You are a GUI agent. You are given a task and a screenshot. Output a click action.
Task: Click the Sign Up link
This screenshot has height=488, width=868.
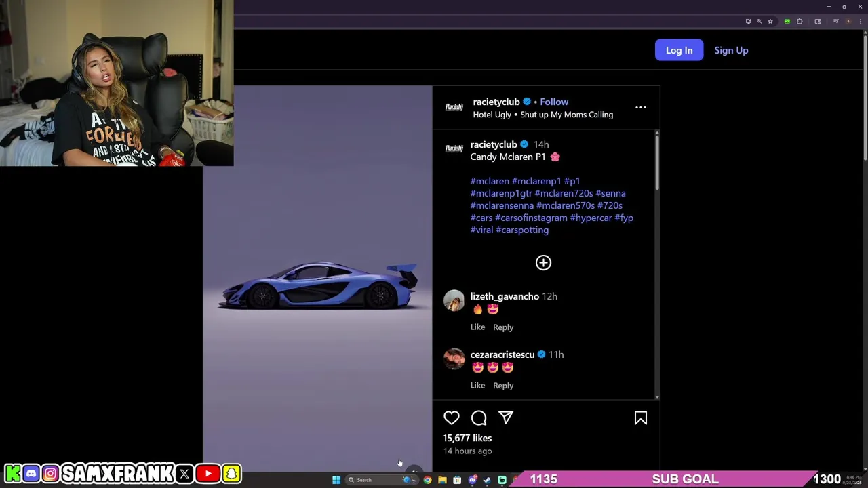[x=731, y=50]
